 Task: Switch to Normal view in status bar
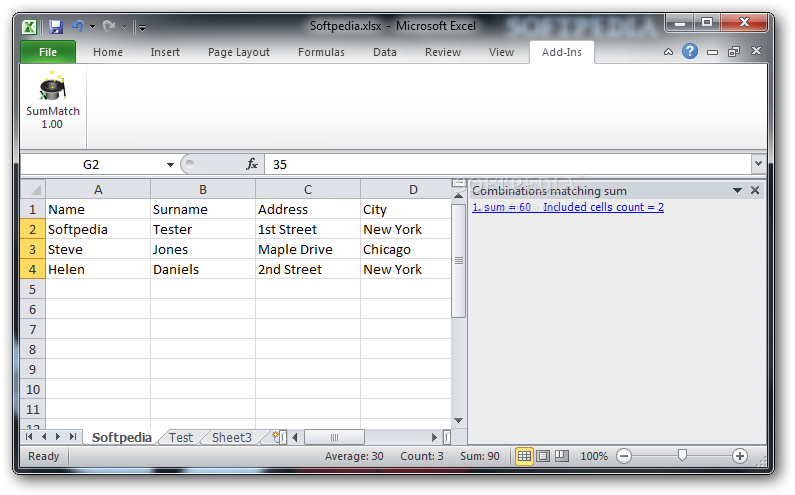(x=524, y=456)
